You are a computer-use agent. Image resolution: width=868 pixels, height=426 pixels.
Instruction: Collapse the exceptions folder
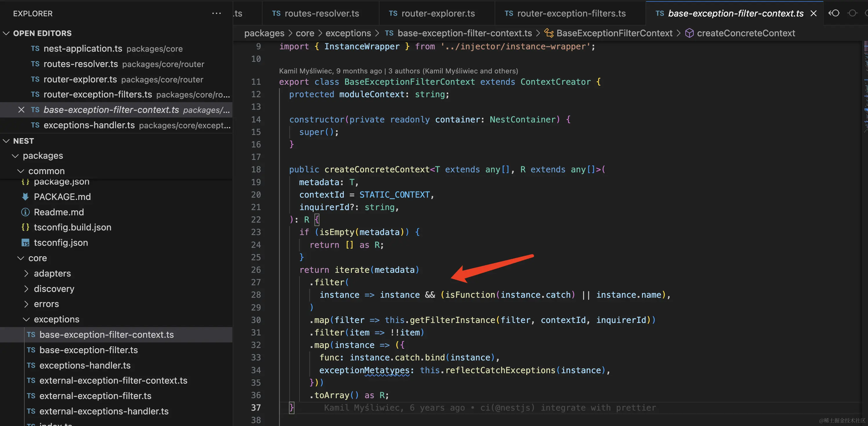click(x=26, y=319)
